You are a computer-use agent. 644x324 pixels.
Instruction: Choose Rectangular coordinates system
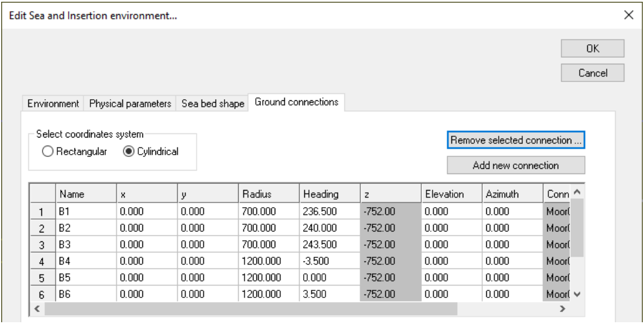click(48, 152)
